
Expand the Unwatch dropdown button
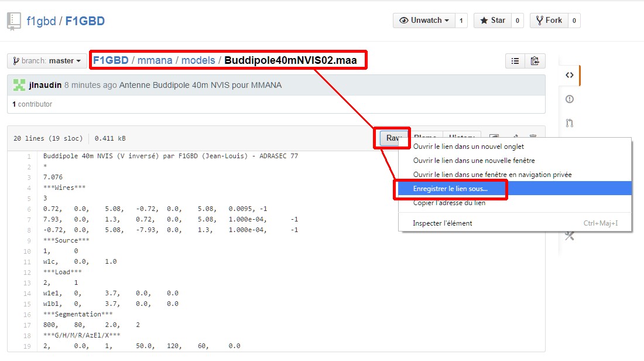tap(424, 20)
